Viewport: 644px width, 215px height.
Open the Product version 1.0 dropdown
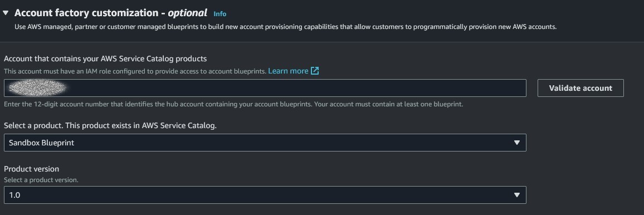pyautogui.click(x=265, y=195)
